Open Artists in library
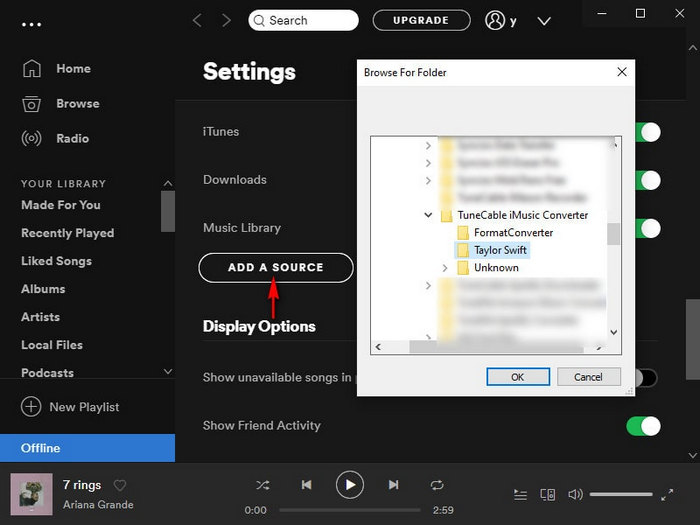This screenshot has height=525, width=700. pyautogui.click(x=40, y=317)
